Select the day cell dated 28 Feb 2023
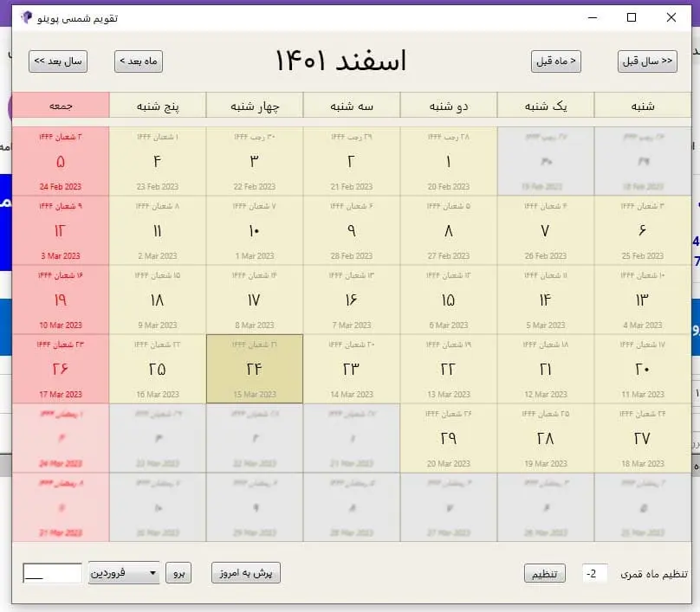Image resolution: width=700 pixels, height=612 pixels. point(352,230)
